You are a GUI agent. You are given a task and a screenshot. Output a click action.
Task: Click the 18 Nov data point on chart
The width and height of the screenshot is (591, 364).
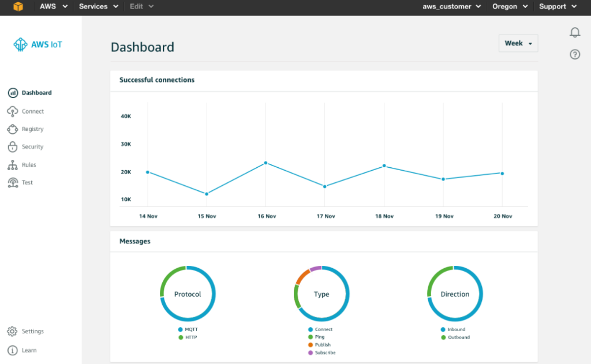click(384, 166)
